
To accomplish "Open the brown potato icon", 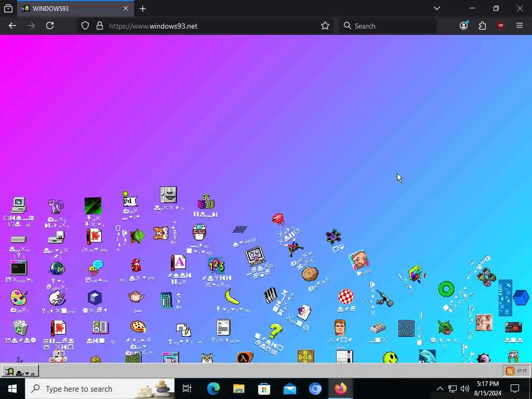I will [x=310, y=274].
